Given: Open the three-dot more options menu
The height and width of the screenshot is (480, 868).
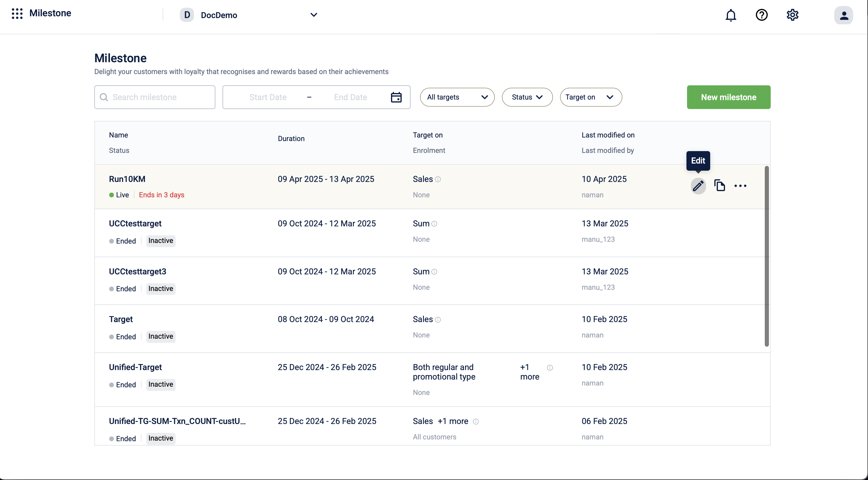Looking at the screenshot, I should coord(740,186).
